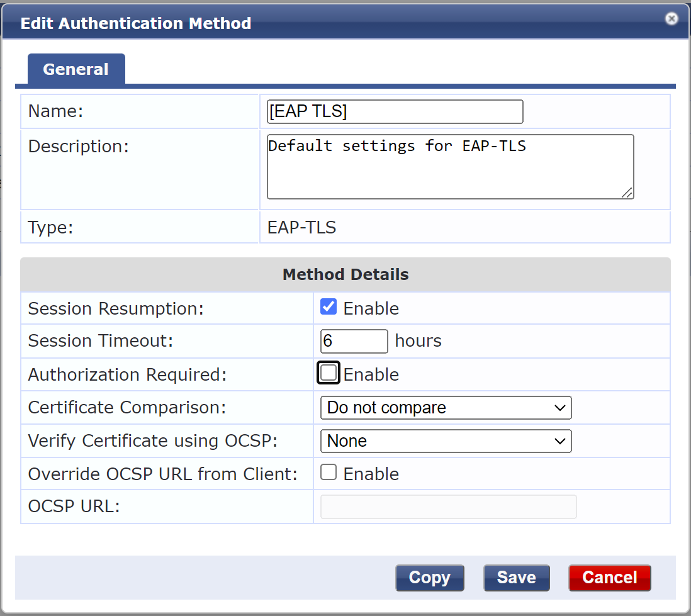Click the Description text area
The width and height of the screenshot is (691, 616).
click(x=451, y=167)
